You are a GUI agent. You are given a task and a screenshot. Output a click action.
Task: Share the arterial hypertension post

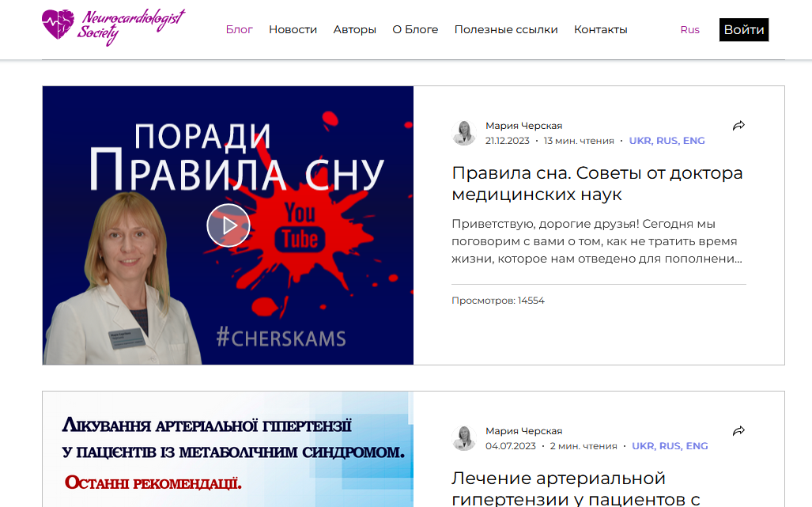[x=738, y=430]
